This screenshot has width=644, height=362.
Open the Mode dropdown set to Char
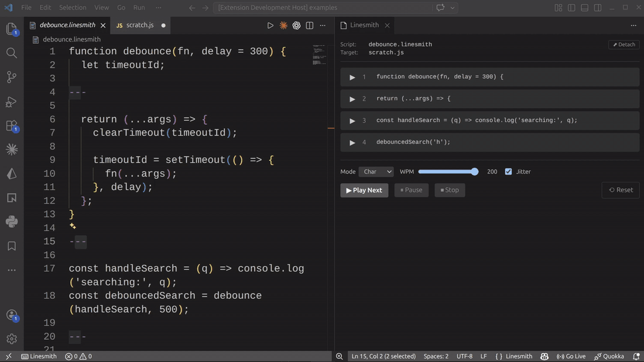coord(376,171)
